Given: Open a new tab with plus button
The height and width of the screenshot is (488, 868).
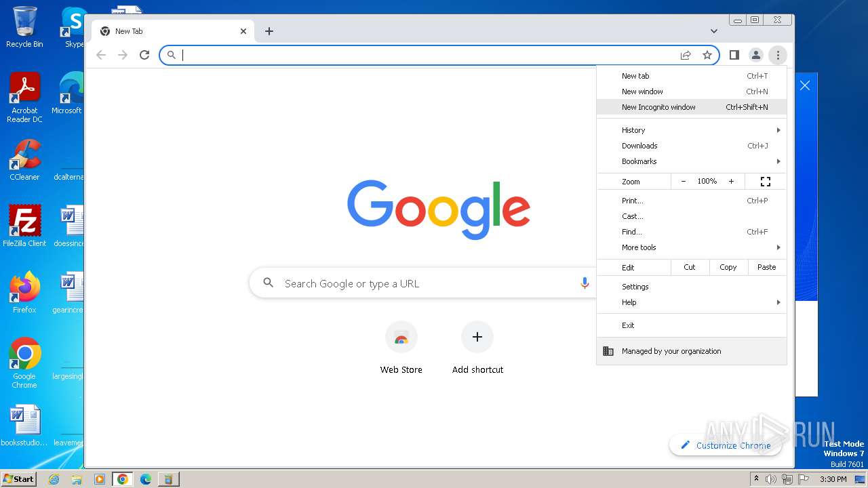Looking at the screenshot, I should tap(269, 31).
